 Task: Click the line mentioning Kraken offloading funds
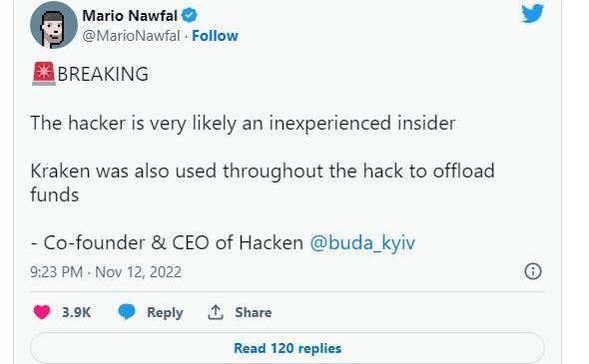click(263, 182)
